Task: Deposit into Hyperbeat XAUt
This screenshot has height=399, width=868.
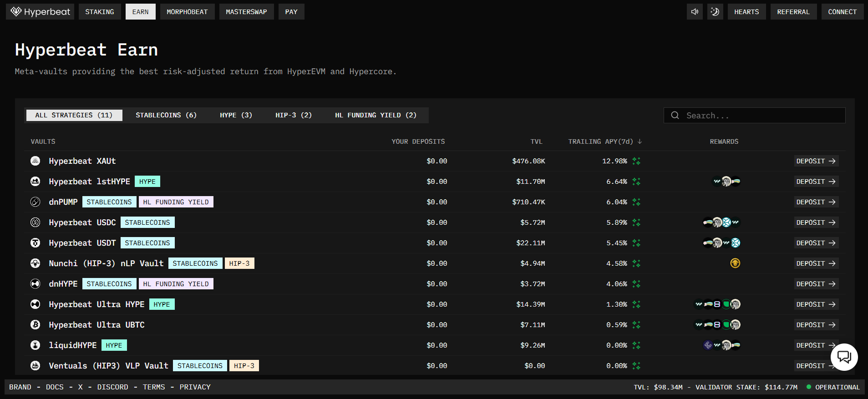Action: 816,161
